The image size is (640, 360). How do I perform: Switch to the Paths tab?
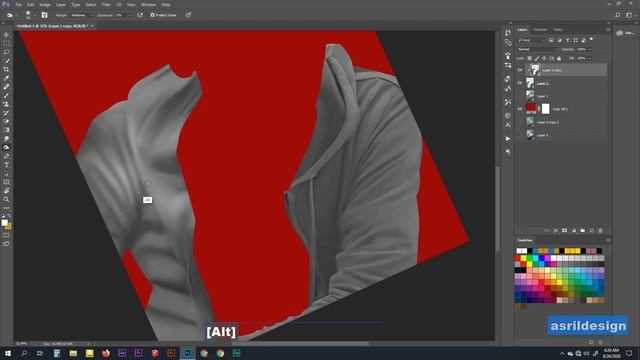pos(558,30)
